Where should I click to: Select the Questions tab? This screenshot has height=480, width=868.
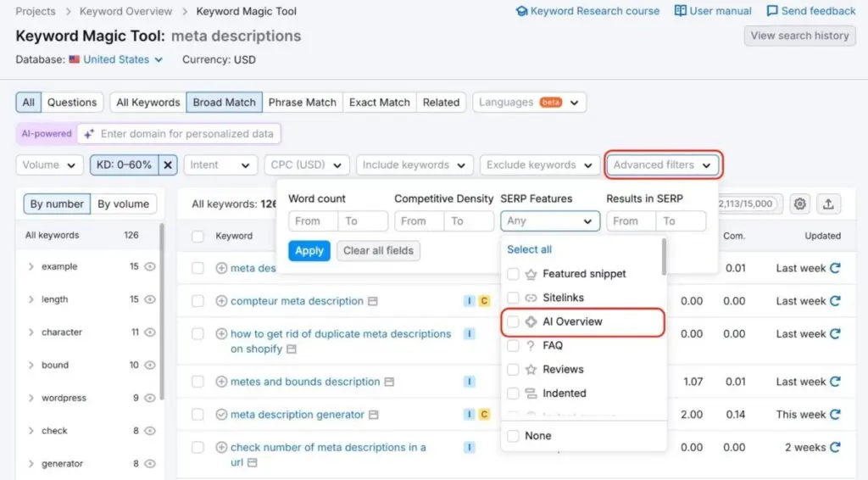[x=72, y=103]
